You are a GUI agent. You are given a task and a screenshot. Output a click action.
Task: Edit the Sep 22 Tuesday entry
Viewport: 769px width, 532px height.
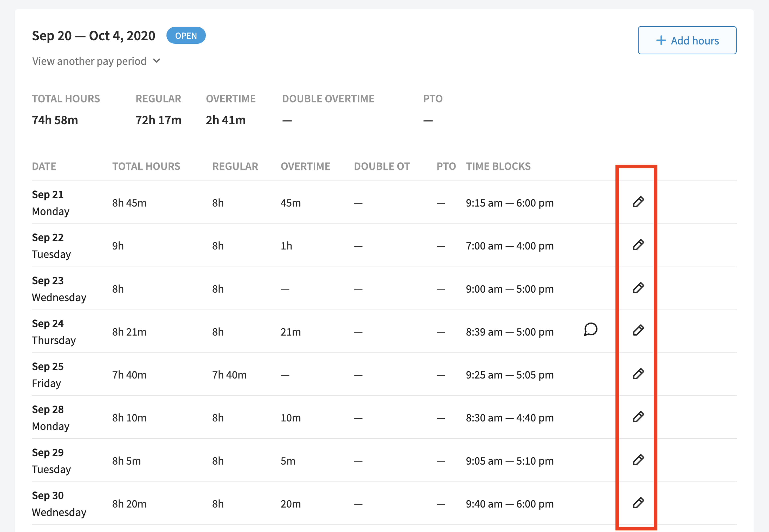(638, 245)
